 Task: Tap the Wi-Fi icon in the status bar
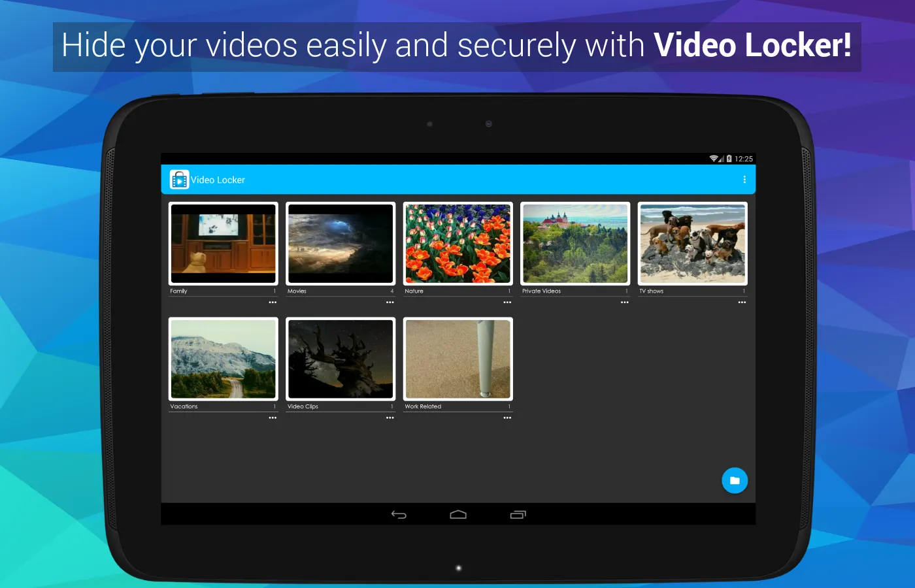point(714,158)
